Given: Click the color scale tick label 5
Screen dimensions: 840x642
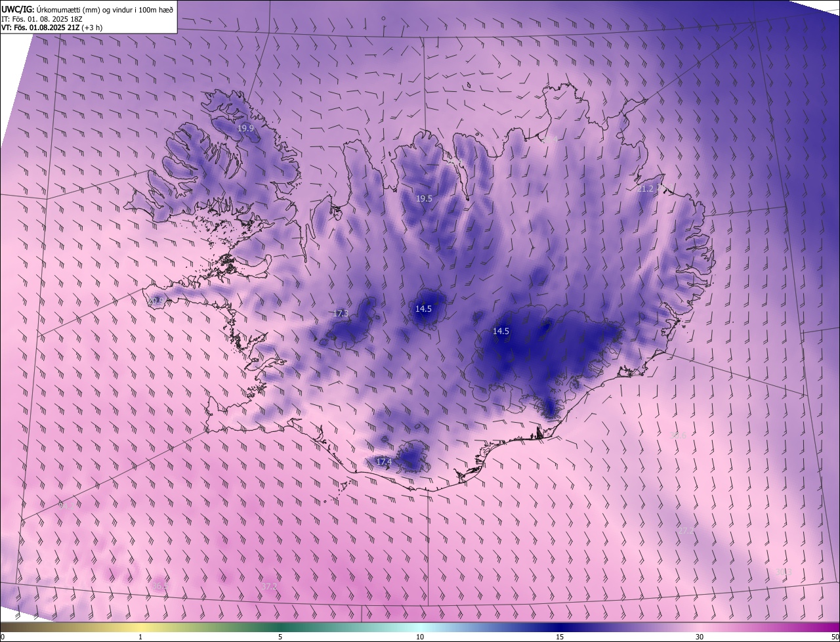Looking at the screenshot, I should [x=280, y=637].
